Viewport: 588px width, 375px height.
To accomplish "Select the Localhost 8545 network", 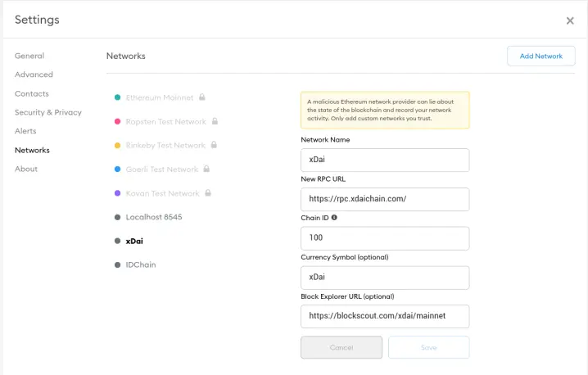I will 154,217.
